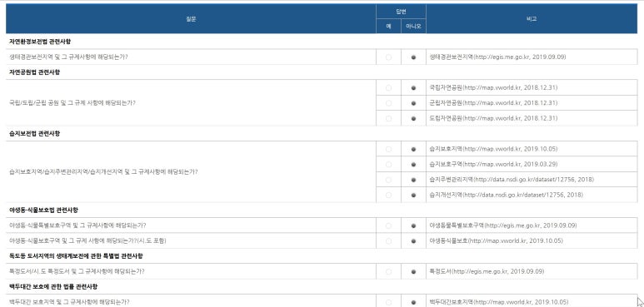Click the 특정도서/시.도 특정도서 question text
This screenshot has width=644, height=307.
(77, 272)
